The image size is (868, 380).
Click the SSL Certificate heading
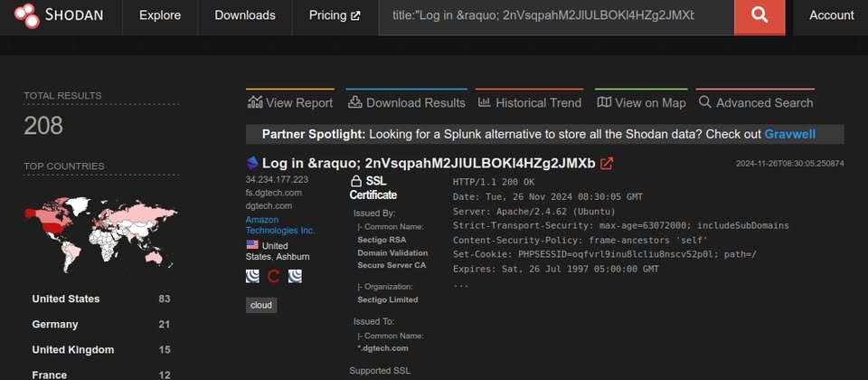(x=373, y=188)
